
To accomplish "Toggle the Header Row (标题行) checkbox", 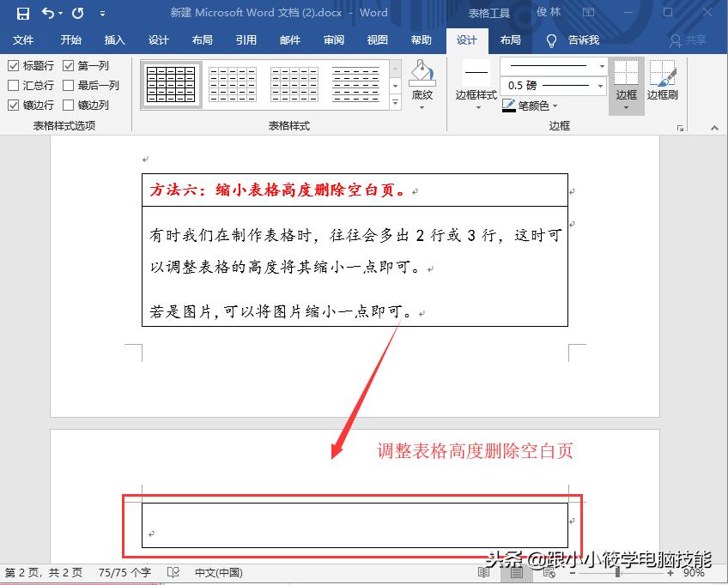I will [13, 66].
